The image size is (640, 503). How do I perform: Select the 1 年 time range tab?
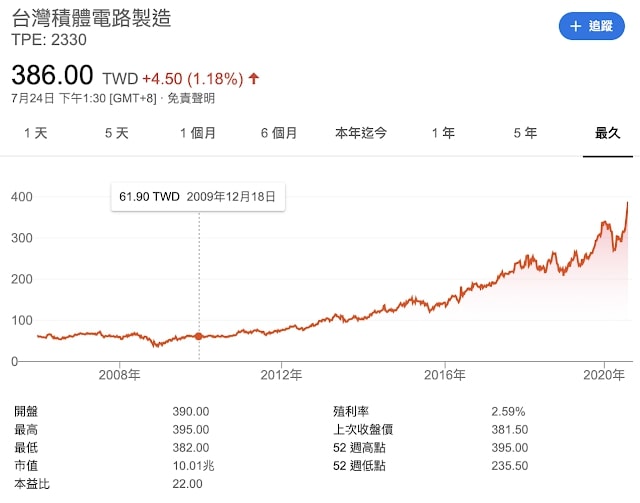click(443, 133)
